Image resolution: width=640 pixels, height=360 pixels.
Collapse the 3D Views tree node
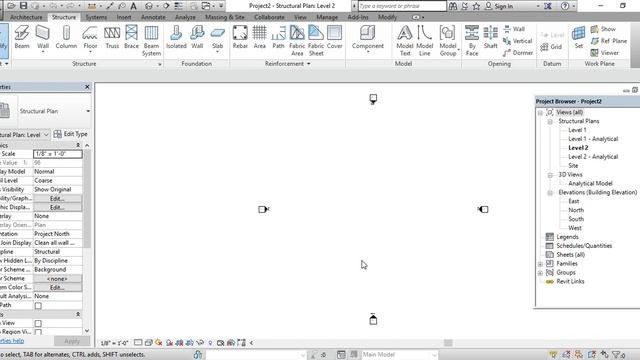[550, 175]
